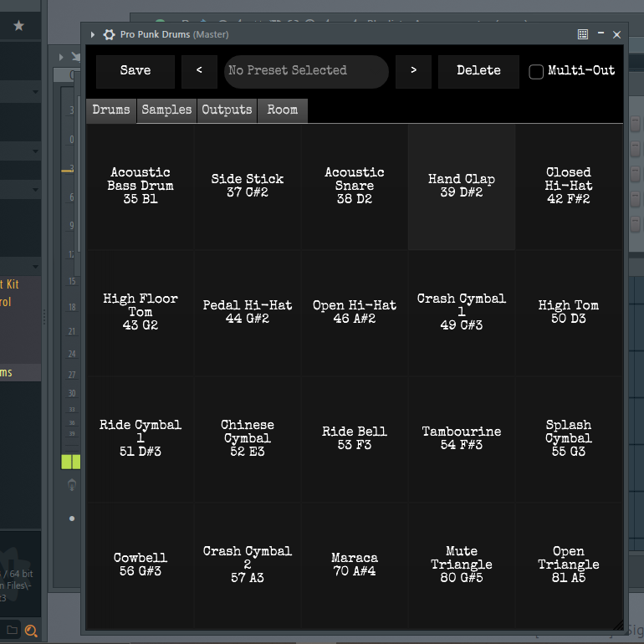Viewport: 644px width, 644px height.
Task: Trigger the High Tom 50 D3 pad
Action: click(569, 313)
